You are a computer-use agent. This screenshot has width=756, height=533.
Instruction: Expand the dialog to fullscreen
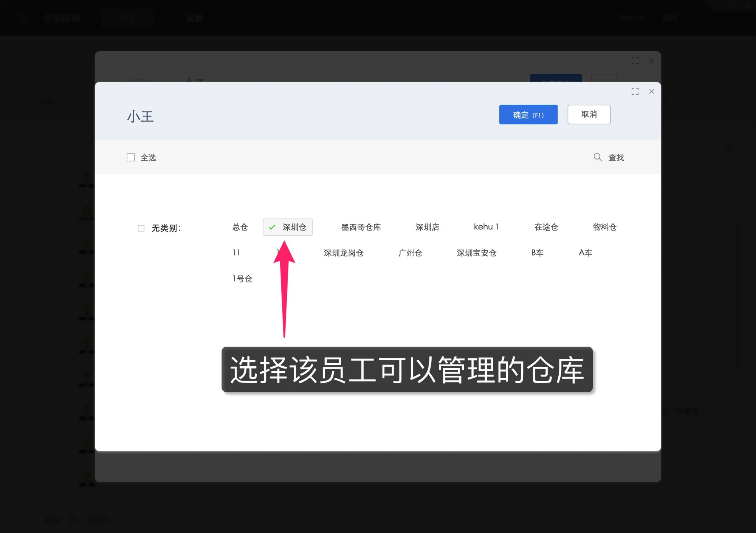point(635,91)
